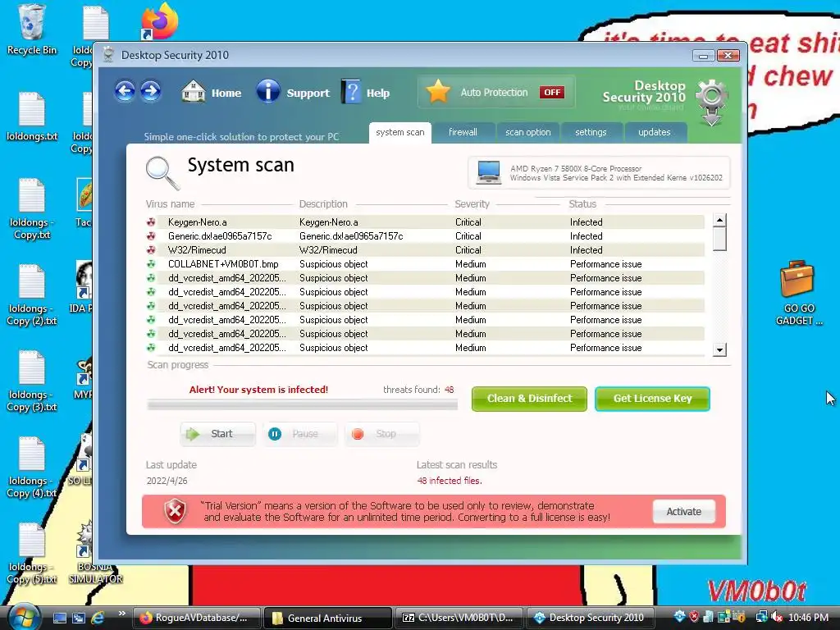
Task: Select the Keygen-Nero.a virus row
Action: pos(425,221)
